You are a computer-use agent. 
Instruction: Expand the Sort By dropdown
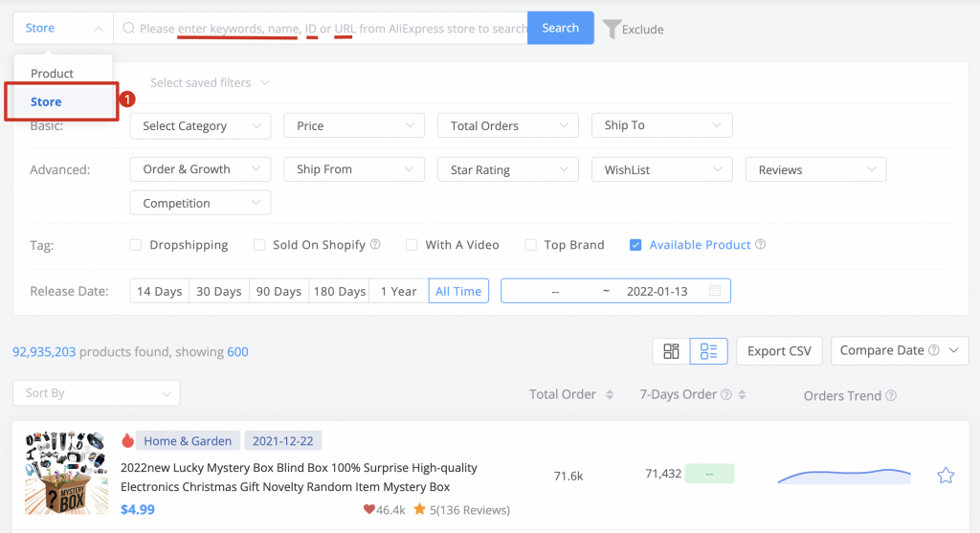click(97, 393)
